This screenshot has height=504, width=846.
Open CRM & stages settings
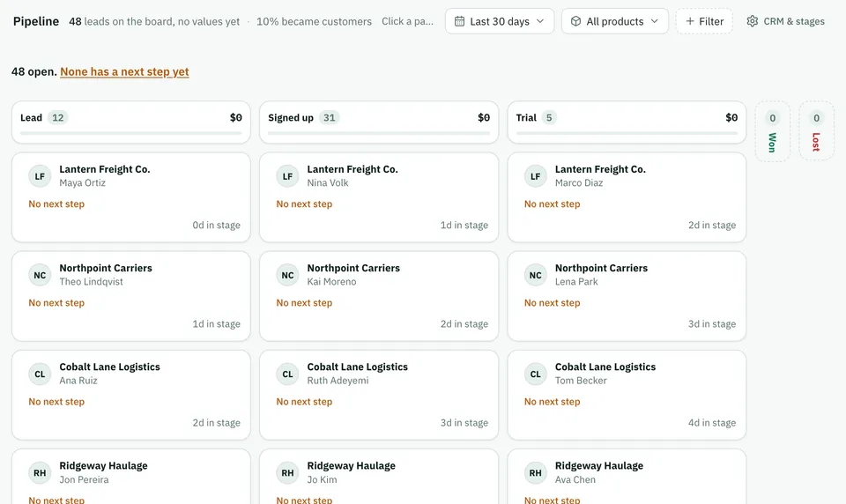point(785,21)
